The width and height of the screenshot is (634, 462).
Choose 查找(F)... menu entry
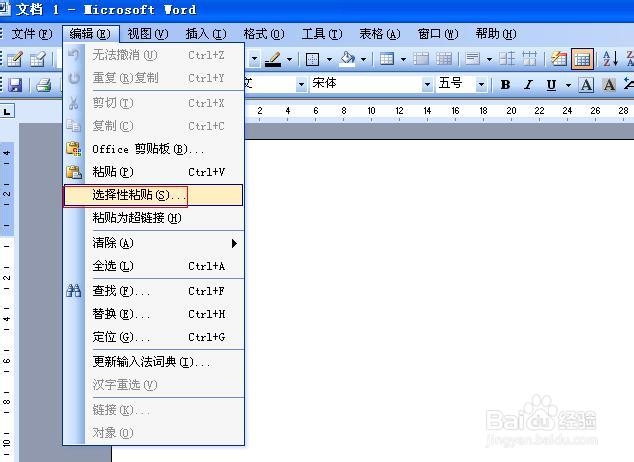click(153, 291)
